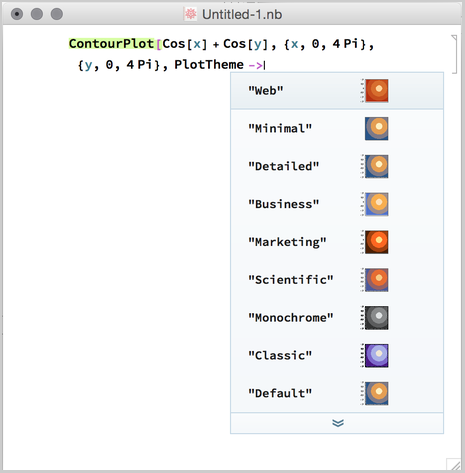The image size is (465, 473).
Task: Choose the "Classic" text option
Action: tap(280, 355)
